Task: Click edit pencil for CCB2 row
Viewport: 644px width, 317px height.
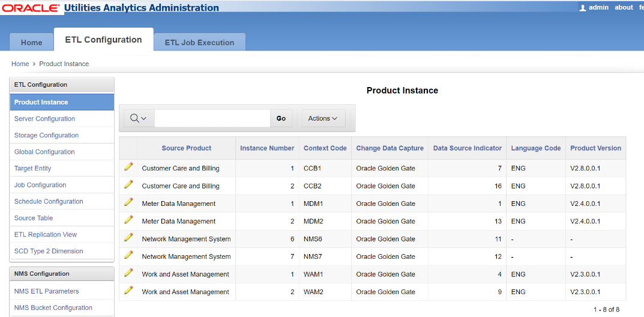Action: click(x=128, y=184)
